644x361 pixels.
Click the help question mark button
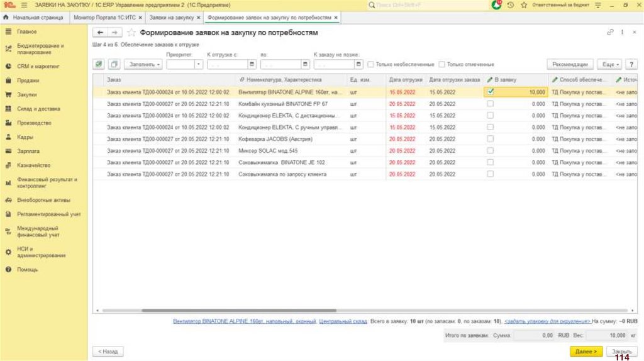[631, 64]
